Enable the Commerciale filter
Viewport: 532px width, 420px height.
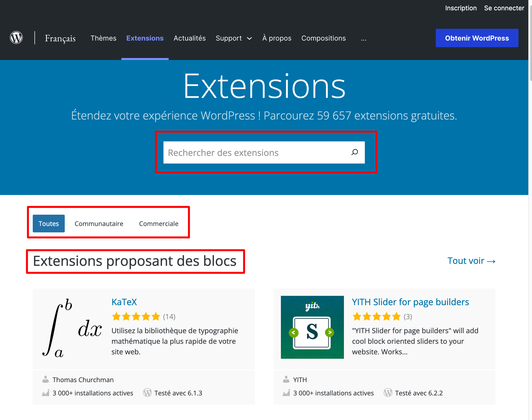click(159, 224)
